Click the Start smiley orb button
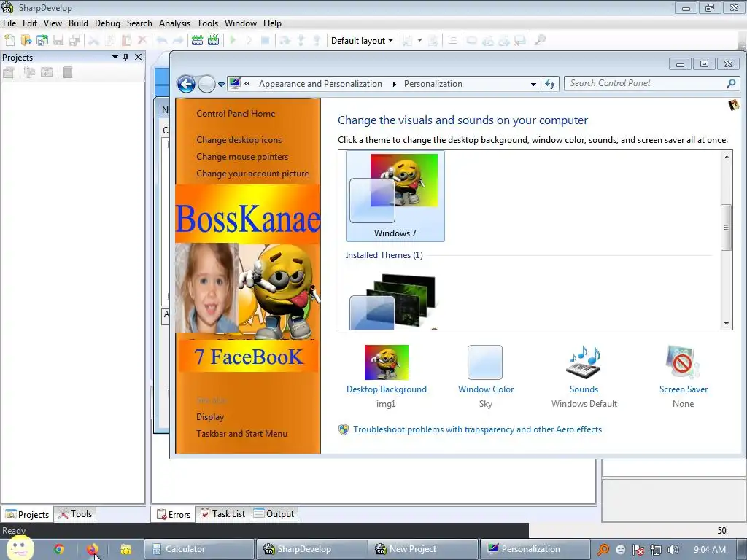The width and height of the screenshot is (747, 560). (x=20, y=548)
